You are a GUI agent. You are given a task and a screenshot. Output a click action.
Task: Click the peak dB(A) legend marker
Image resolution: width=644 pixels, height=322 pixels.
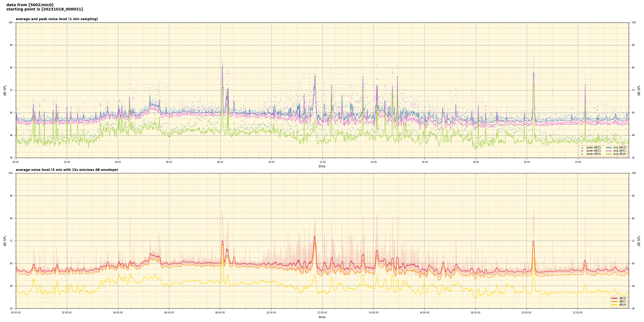(x=582, y=154)
